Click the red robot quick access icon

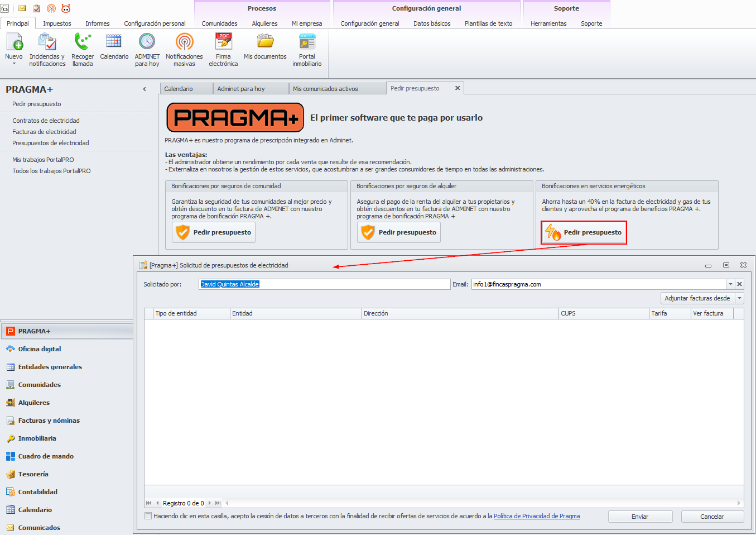point(66,8)
